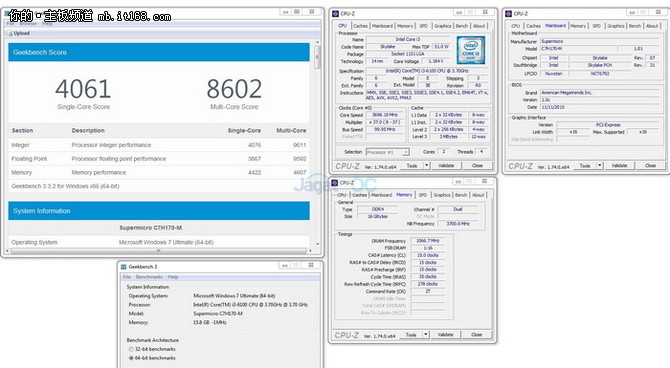This screenshot has height=368, width=670.
Task: Open the SPD tab in the Mainboard CPU-Z window
Action: (597, 26)
